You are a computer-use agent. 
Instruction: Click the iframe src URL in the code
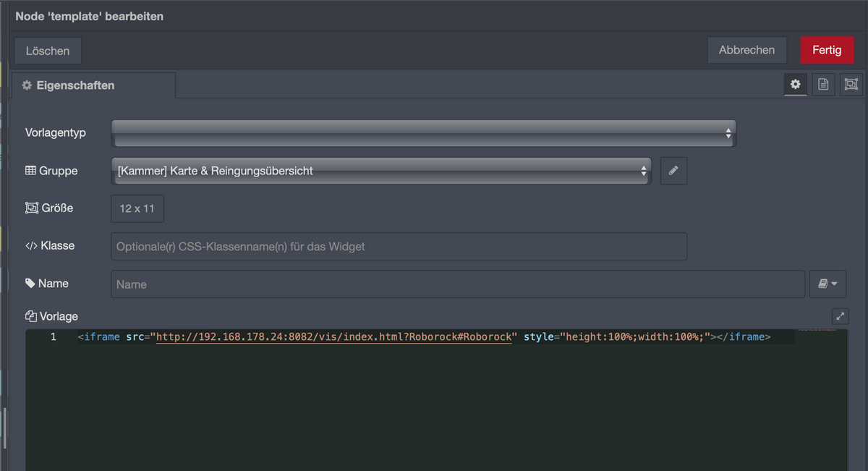tap(333, 337)
